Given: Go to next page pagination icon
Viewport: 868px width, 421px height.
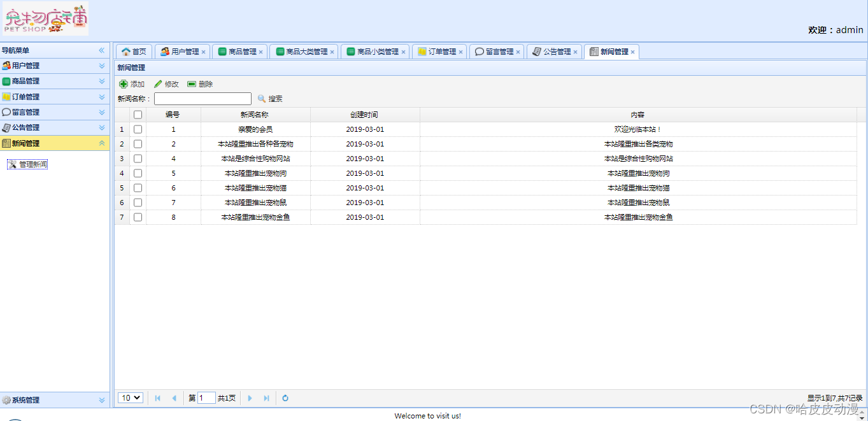Looking at the screenshot, I should click(250, 398).
